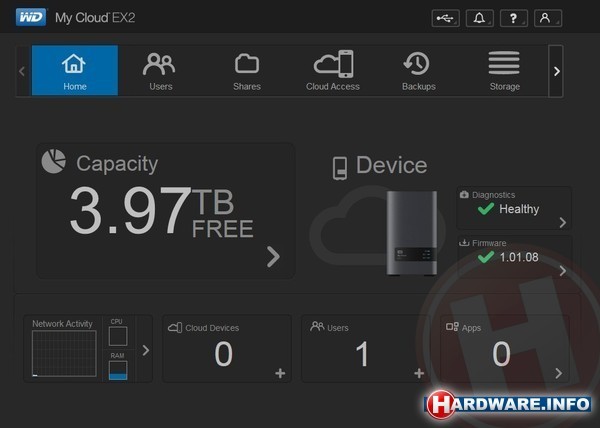Viewport: 600px width, 428px height.
Task: Click the Device phone icon
Action: [340, 168]
